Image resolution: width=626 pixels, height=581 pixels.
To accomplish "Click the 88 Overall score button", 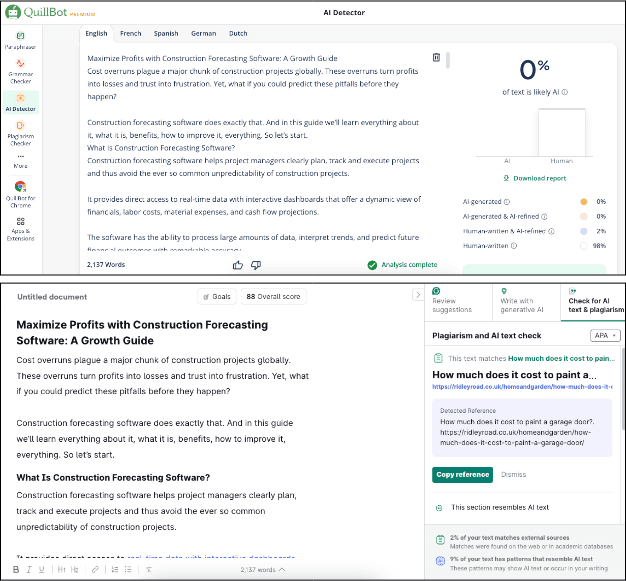I will point(273,297).
